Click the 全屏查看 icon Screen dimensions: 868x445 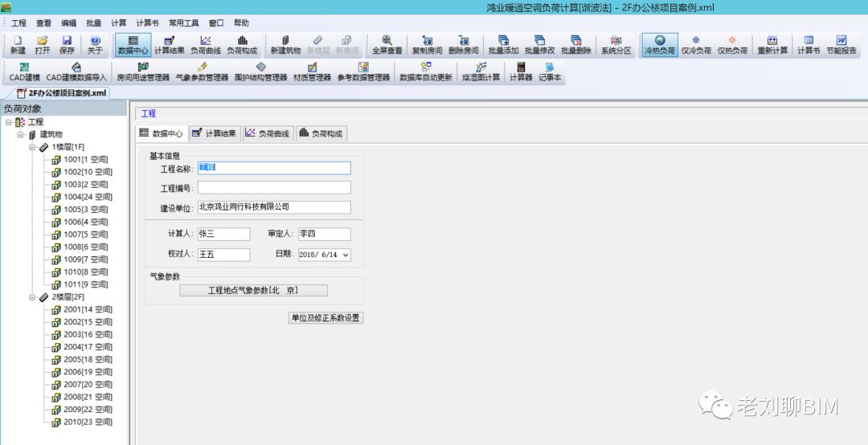[x=387, y=45]
